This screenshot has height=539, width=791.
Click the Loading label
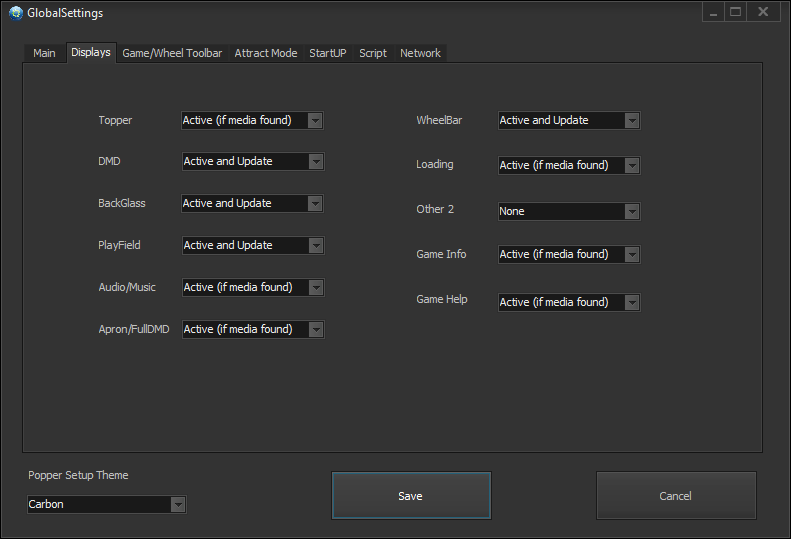click(x=434, y=165)
